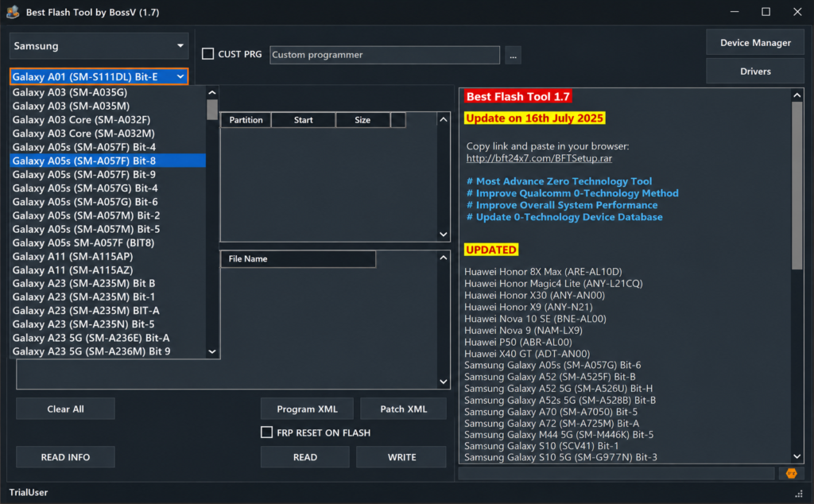814x504 pixels.
Task: Click Samsung Galaxy A70 (SM-A7050) Bit-5 text
Action: (551, 412)
